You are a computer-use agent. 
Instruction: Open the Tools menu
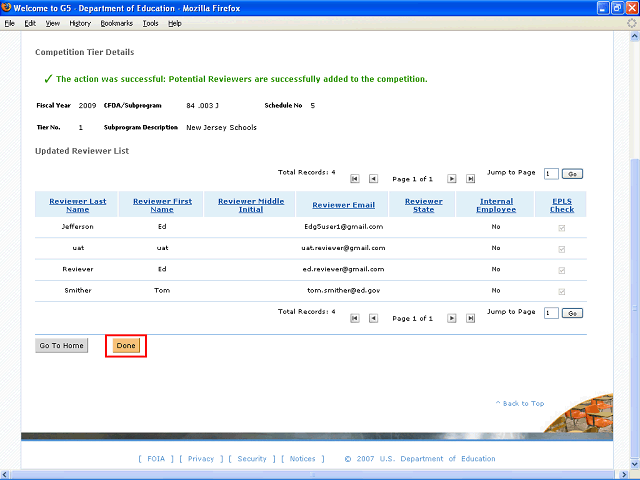[150, 23]
